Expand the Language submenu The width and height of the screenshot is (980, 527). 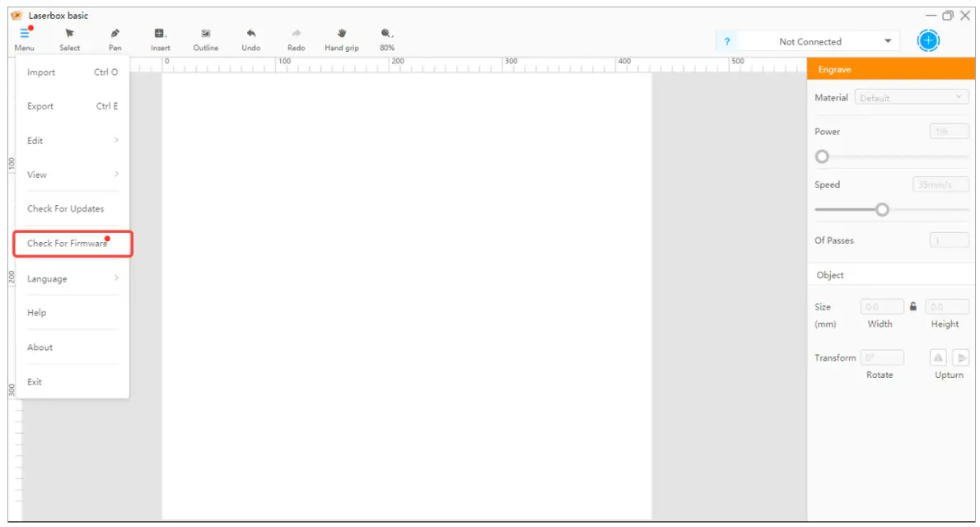(x=72, y=279)
